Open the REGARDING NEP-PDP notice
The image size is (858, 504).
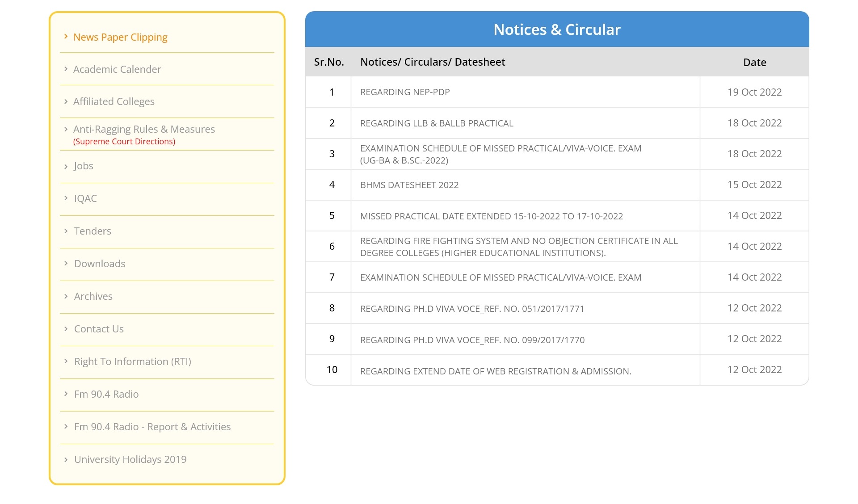click(x=405, y=92)
